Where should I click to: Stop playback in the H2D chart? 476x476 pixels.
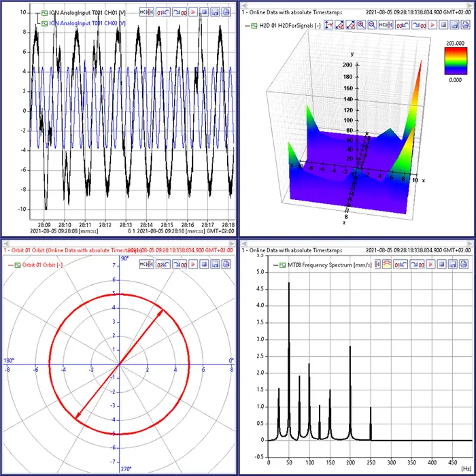pyautogui.click(x=444, y=25)
